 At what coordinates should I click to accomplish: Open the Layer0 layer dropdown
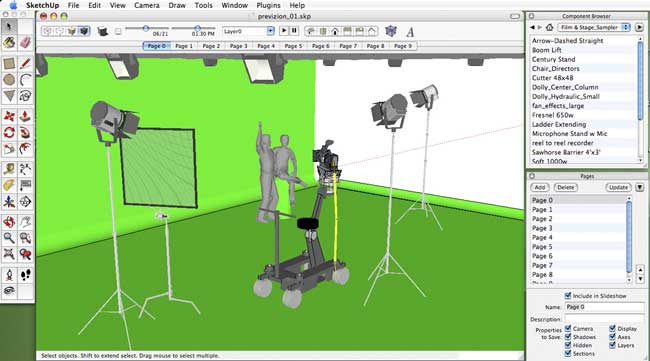coord(248,31)
